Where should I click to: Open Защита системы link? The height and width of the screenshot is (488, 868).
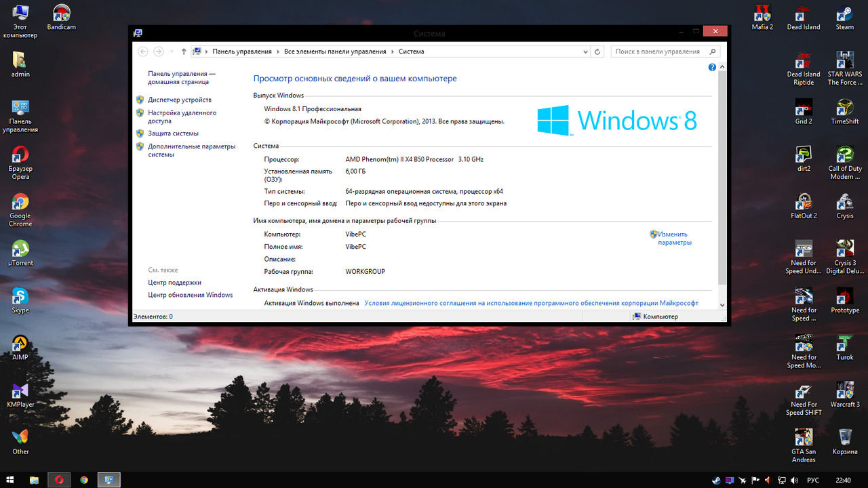[173, 134]
